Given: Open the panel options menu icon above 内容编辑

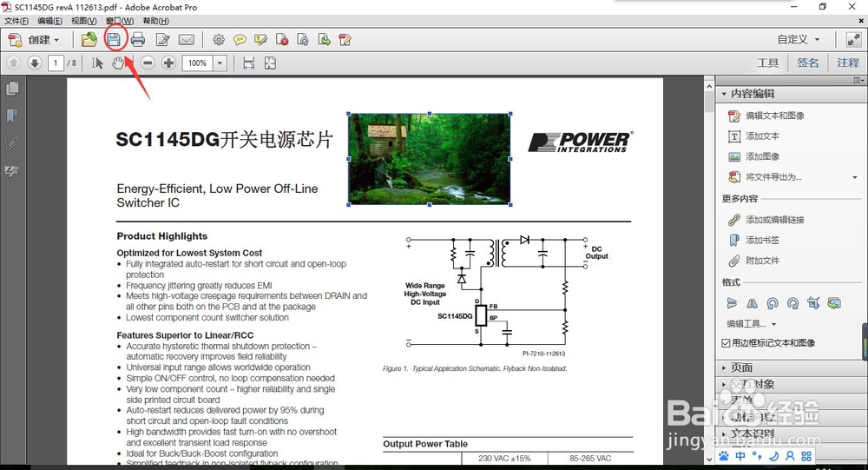Looking at the screenshot, I should click(858, 81).
